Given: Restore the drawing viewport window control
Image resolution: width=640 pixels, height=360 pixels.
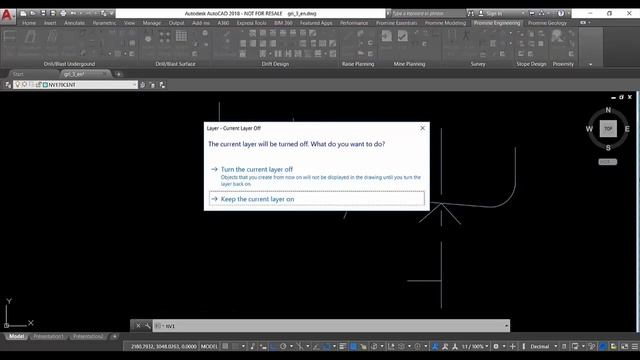Looking at the screenshot, I should click(x=621, y=97).
